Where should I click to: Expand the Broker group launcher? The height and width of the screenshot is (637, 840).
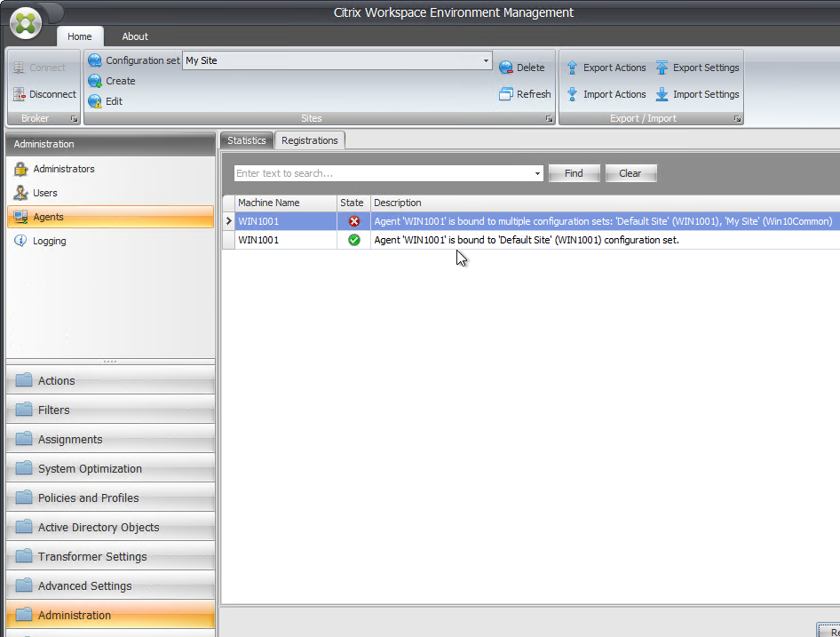point(74,118)
